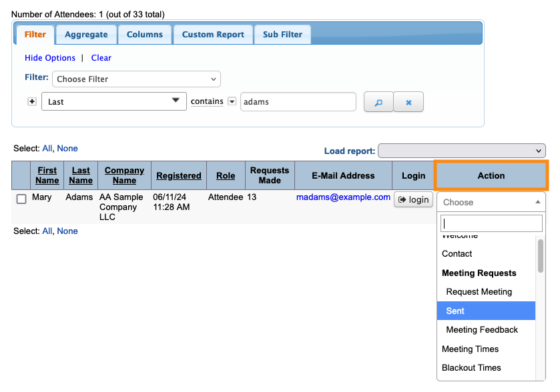Select Meeting Feedback option
This screenshot has width=560, height=392.
pos(482,329)
